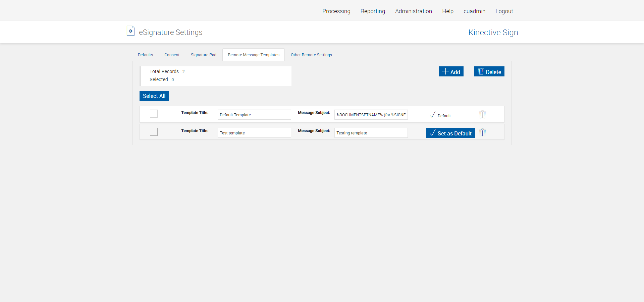
Task: Expand the Administration menu
Action: point(413,11)
